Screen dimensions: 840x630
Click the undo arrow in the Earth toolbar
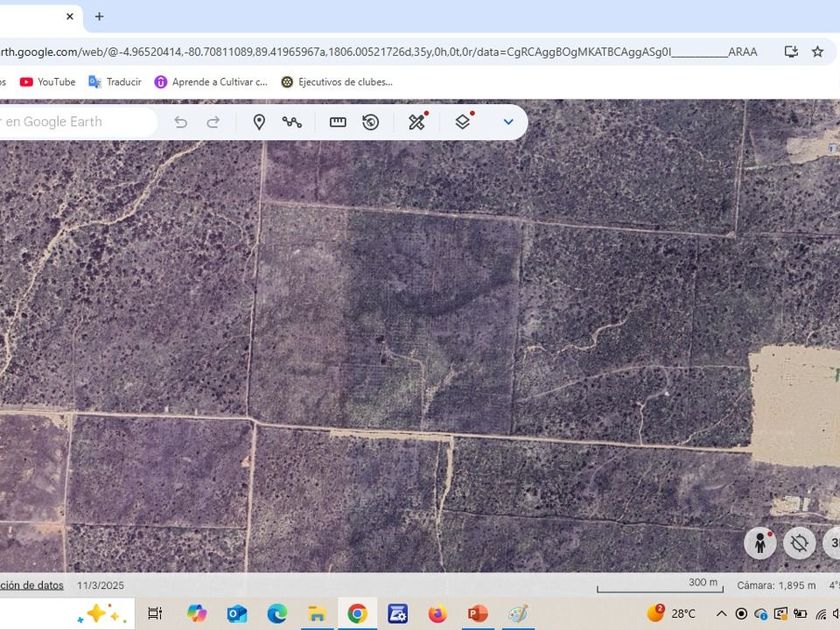coord(181,122)
